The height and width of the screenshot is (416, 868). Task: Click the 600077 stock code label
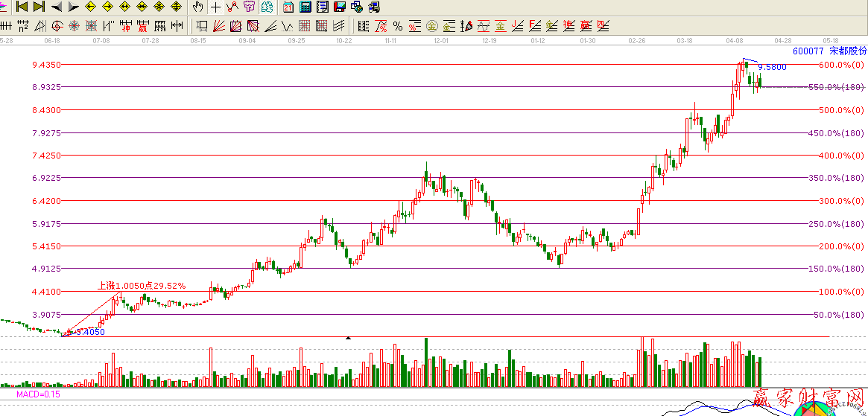(x=808, y=51)
